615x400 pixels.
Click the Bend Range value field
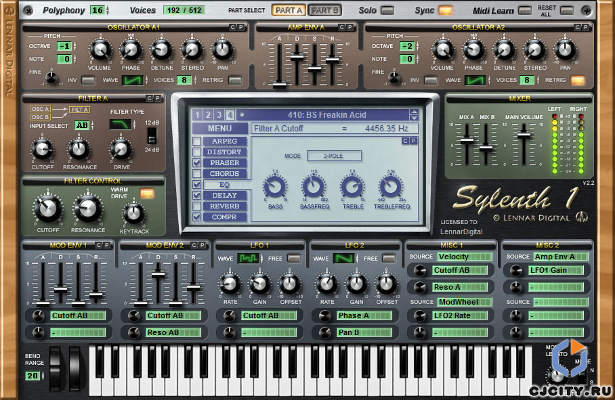(32, 376)
